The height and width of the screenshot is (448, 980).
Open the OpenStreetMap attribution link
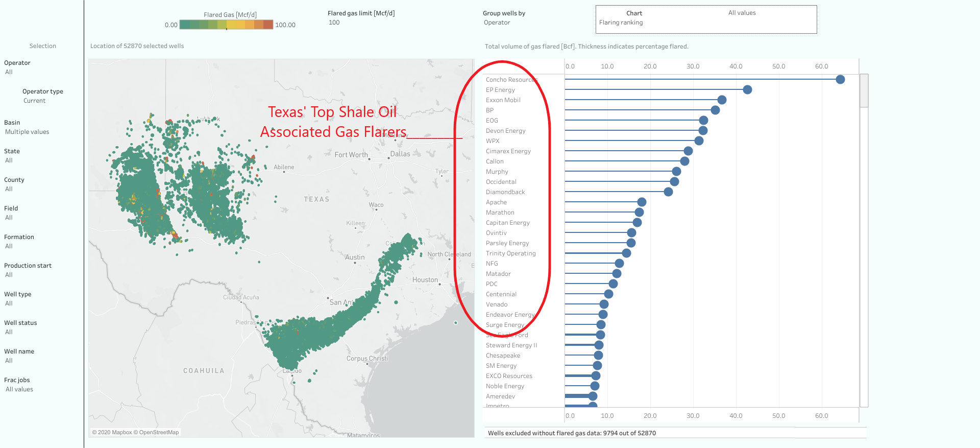(156, 432)
